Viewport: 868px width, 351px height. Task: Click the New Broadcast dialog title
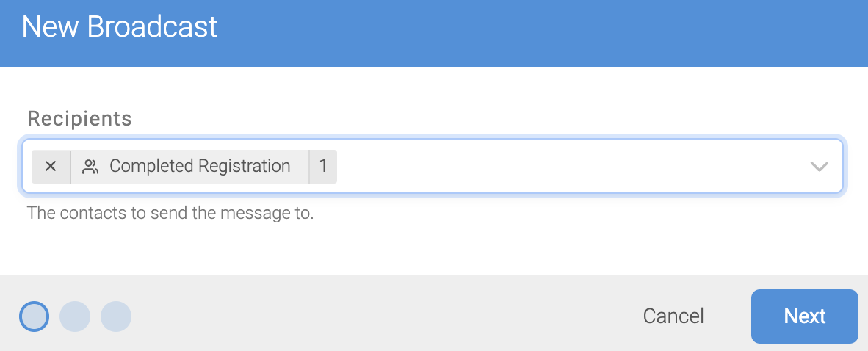(120, 27)
